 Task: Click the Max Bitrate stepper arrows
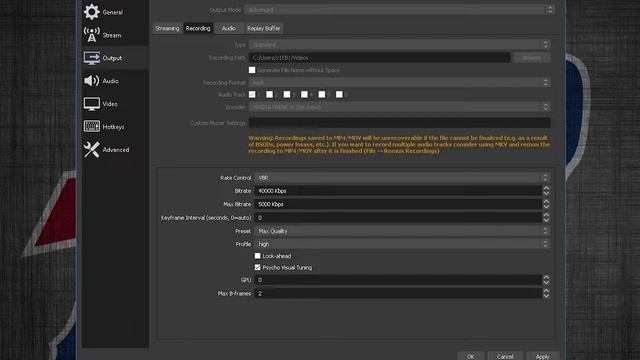[546, 204]
